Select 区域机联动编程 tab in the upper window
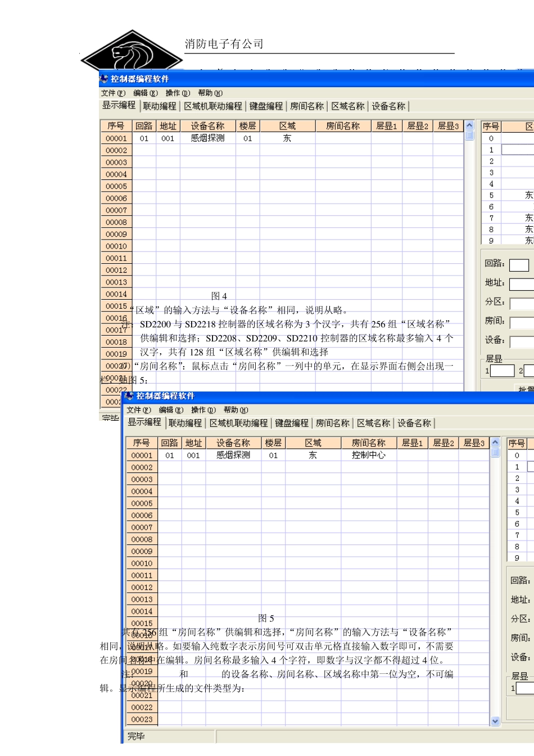This screenshot has width=534, height=756. point(213,106)
